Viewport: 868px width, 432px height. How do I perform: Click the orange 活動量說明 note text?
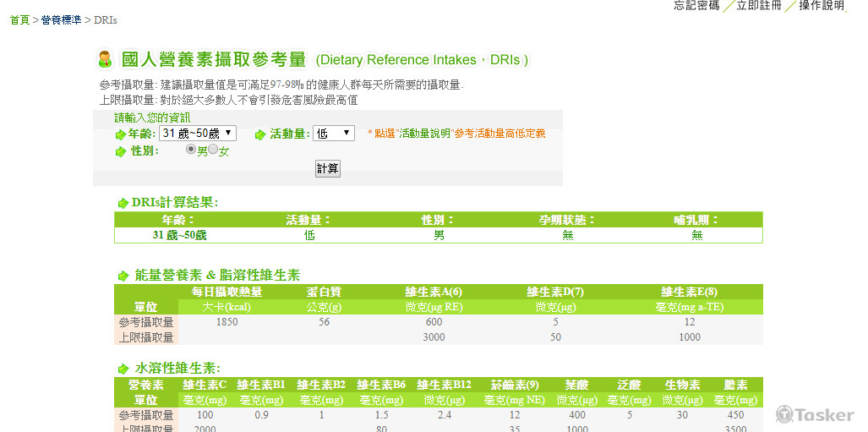[456, 134]
